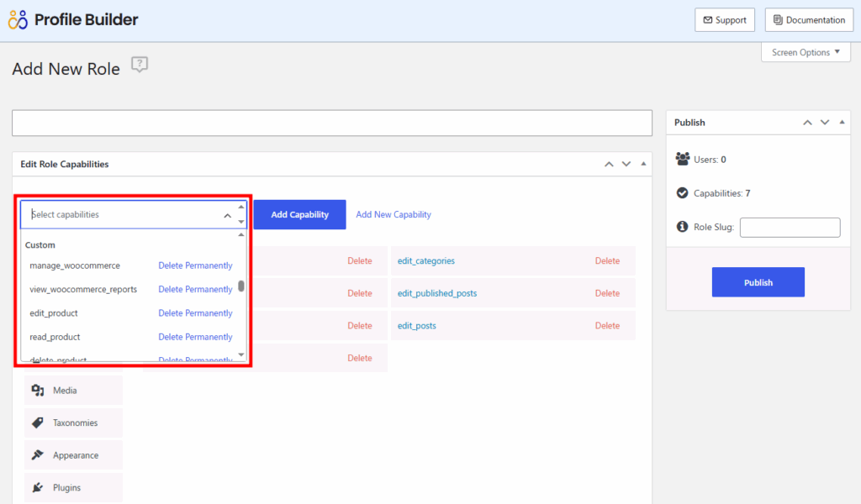This screenshot has width=861, height=504.
Task: Choose edit_product from the capabilities list
Action: 54,313
